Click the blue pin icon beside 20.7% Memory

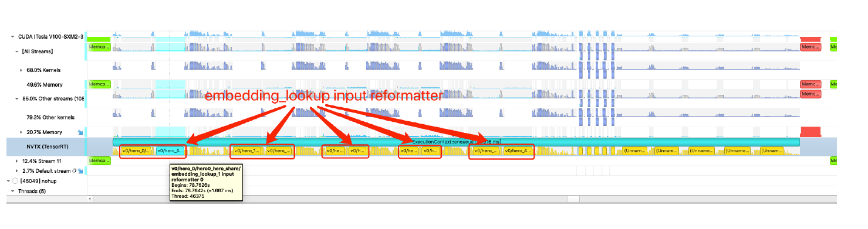tap(81, 132)
